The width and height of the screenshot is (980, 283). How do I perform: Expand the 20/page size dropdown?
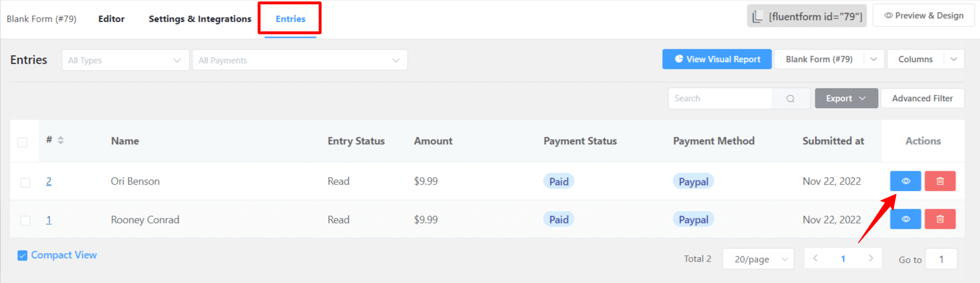click(758, 259)
